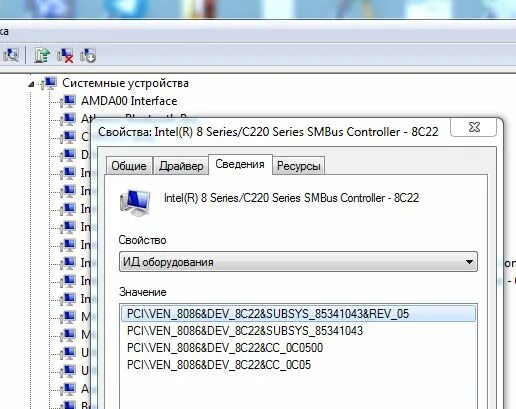The height and width of the screenshot is (409, 516).
Task: Select the Сведения tab
Action: (x=240, y=164)
